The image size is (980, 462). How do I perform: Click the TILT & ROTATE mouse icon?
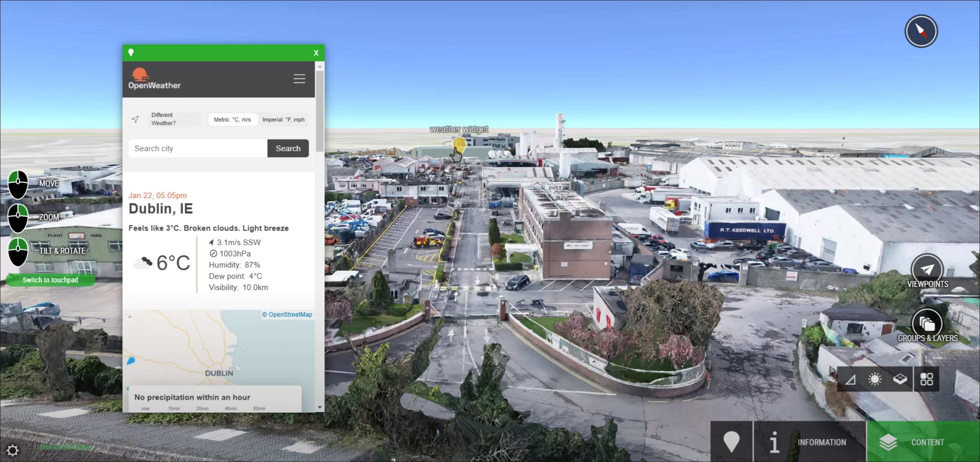(x=18, y=252)
